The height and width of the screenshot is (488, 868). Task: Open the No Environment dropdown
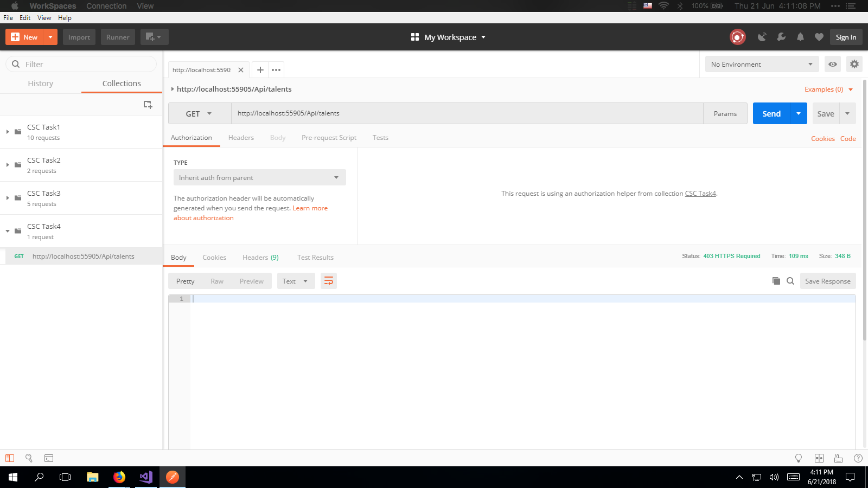(762, 64)
